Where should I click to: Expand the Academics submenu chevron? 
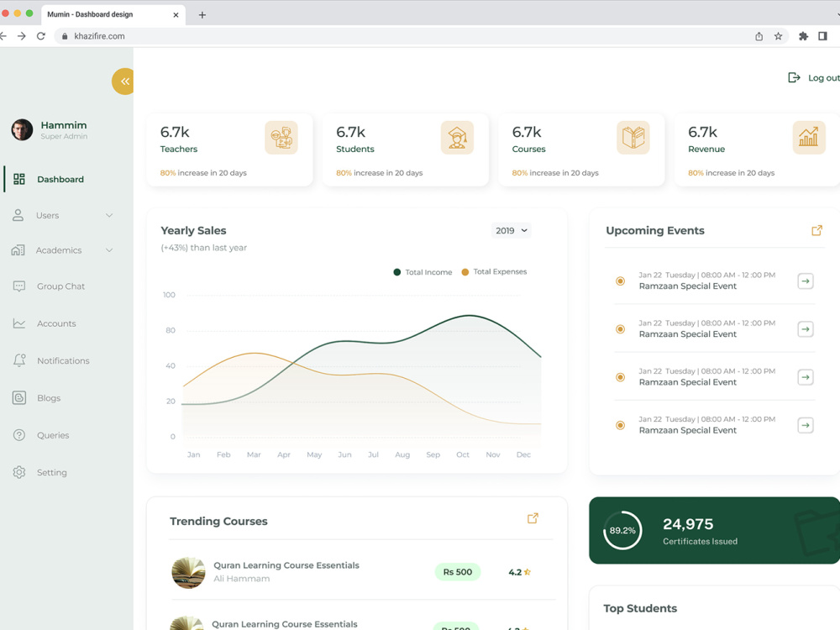tap(109, 250)
